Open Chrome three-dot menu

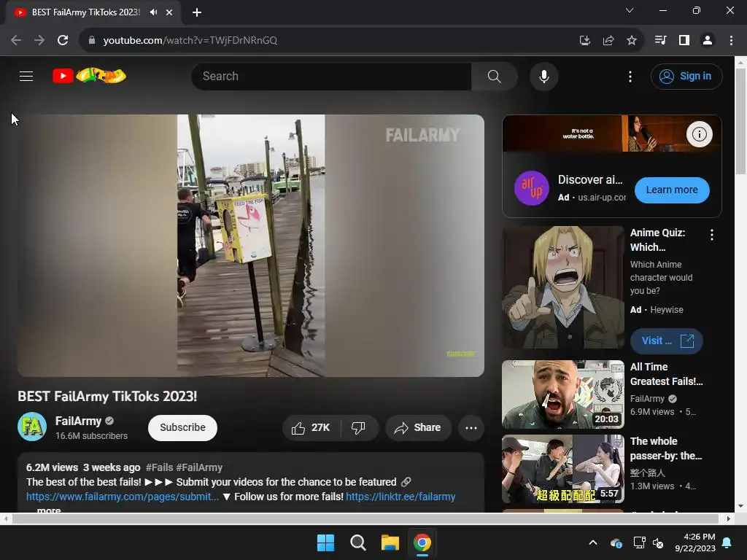(x=731, y=41)
